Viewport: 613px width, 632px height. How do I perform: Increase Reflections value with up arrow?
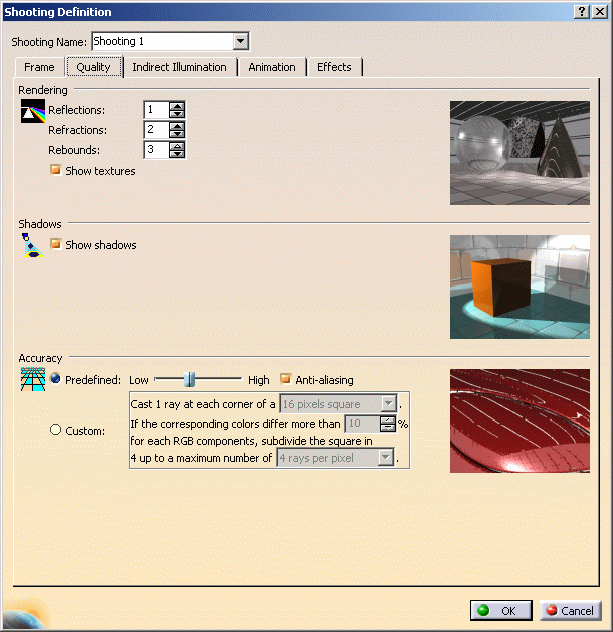click(x=177, y=105)
